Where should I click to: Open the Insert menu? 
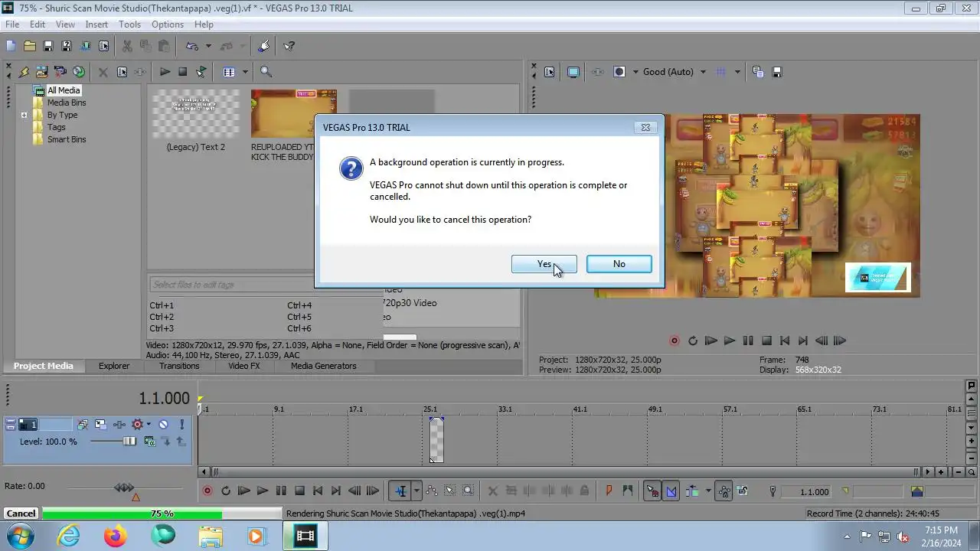[96, 24]
